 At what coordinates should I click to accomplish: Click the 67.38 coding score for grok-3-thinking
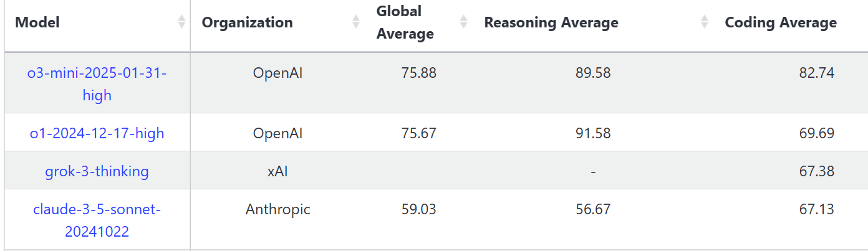pos(816,171)
